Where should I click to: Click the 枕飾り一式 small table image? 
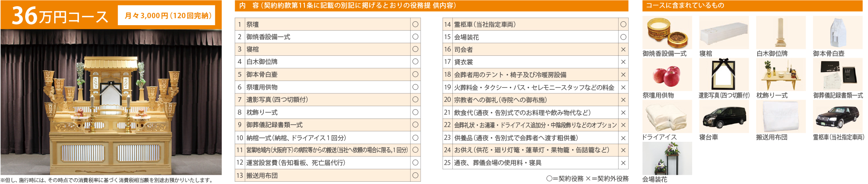coord(781,74)
